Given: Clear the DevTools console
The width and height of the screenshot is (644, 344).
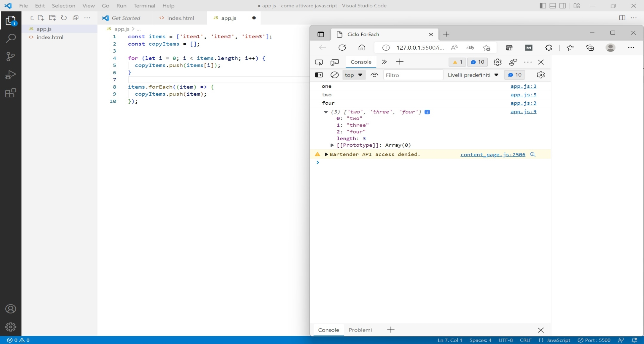Looking at the screenshot, I should [335, 75].
